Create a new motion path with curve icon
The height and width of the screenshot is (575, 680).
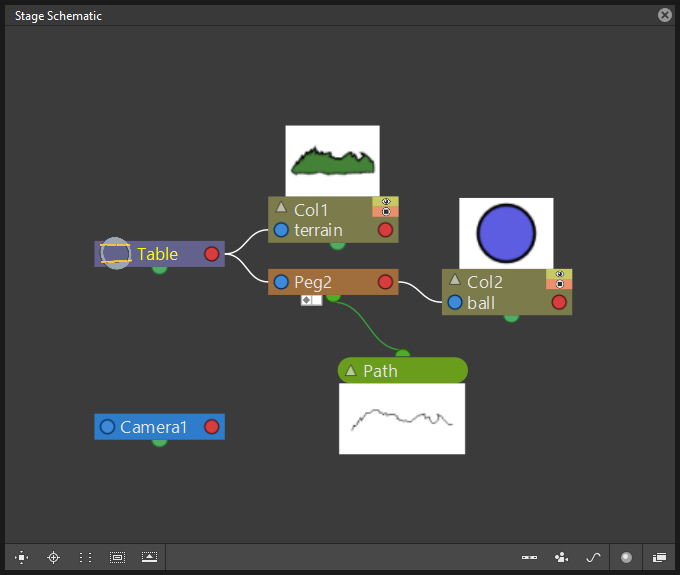tap(593, 557)
